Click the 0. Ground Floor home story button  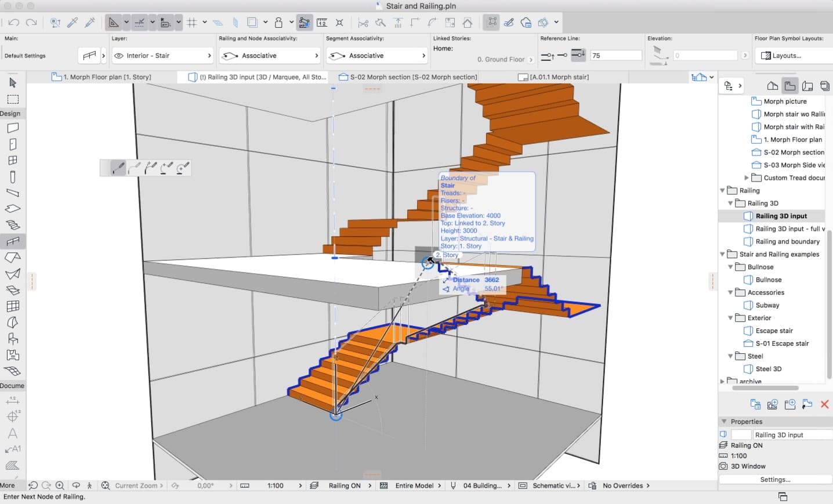point(505,59)
